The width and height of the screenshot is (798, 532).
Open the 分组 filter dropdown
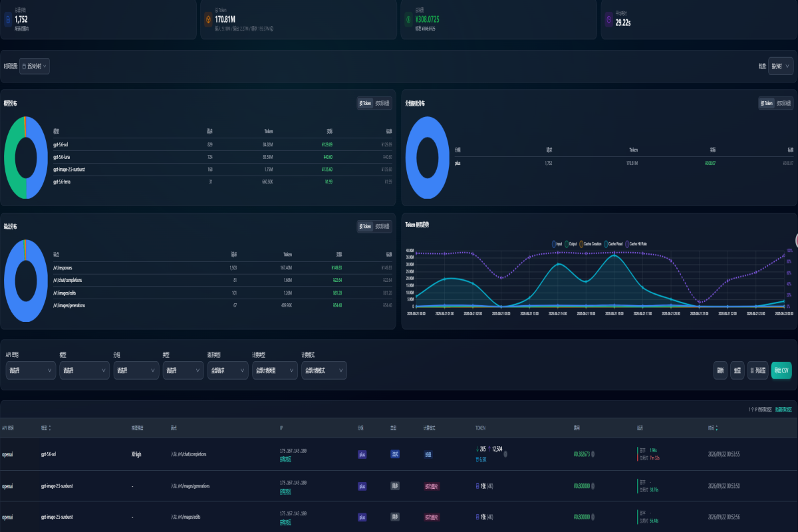coord(136,370)
